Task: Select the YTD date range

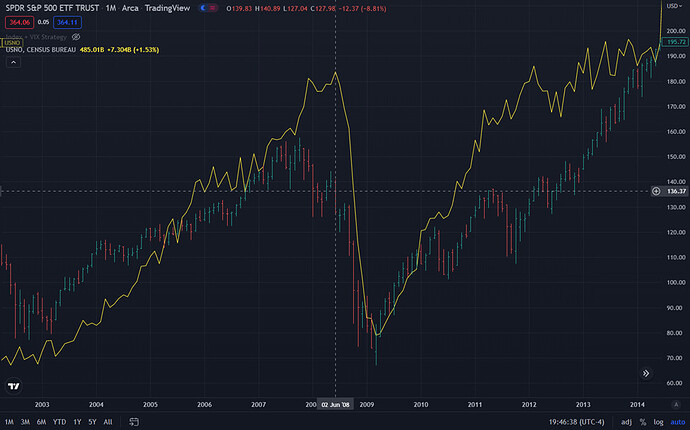Action: coord(59,422)
